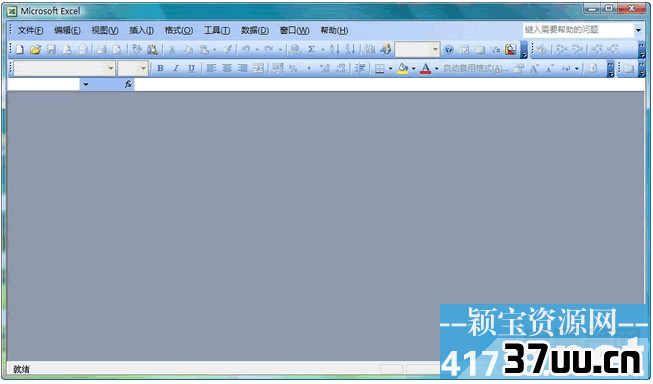
Task: Toggle Italic formatting
Action: pyautogui.click(x=176, y=68)
